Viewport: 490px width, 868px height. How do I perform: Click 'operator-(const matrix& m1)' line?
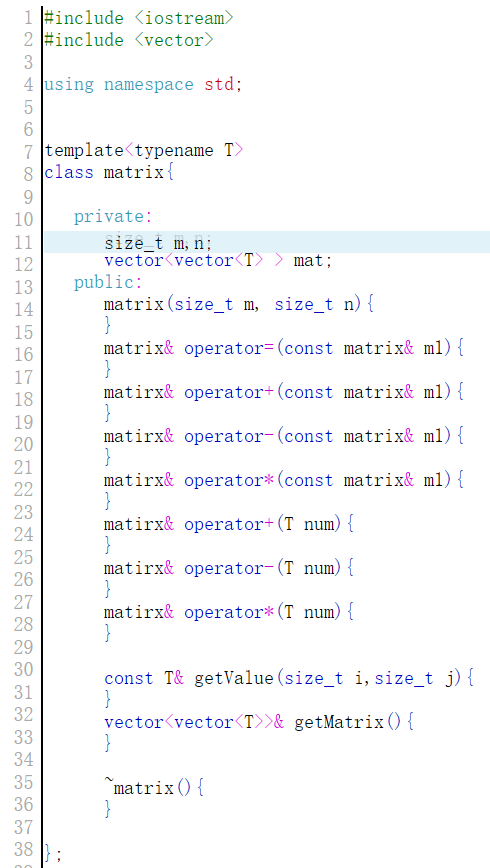284,437
